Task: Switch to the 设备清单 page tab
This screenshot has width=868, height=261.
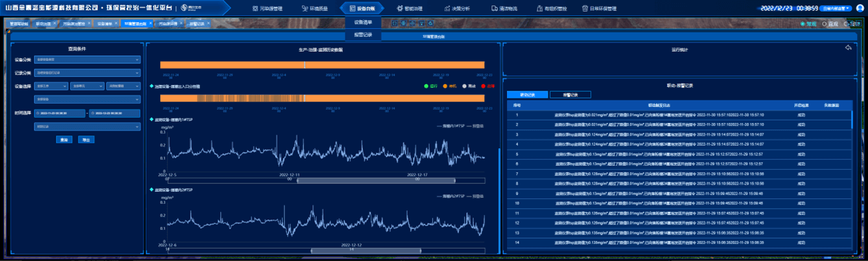Action: [104, 23]
